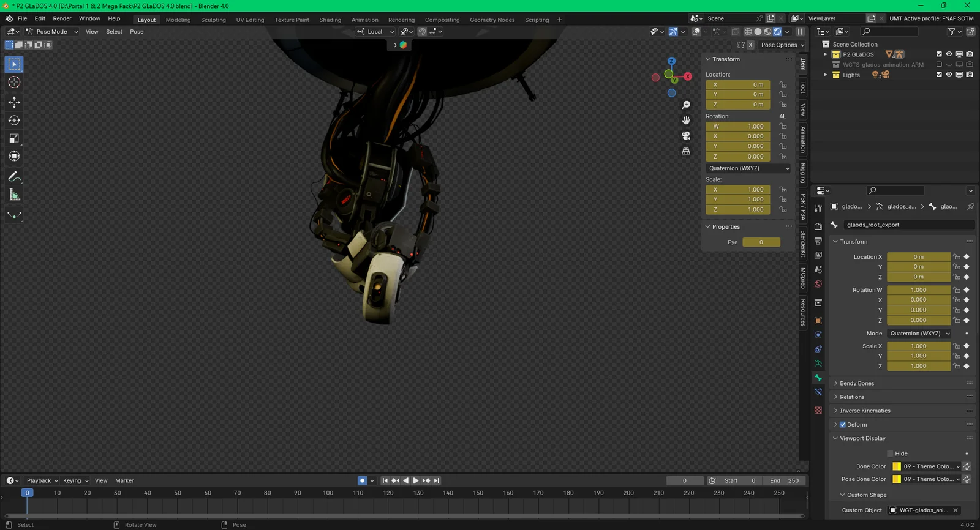The image size is (980, 530).
Task: Open the Pose Options popover
Action: coord(782,45)
